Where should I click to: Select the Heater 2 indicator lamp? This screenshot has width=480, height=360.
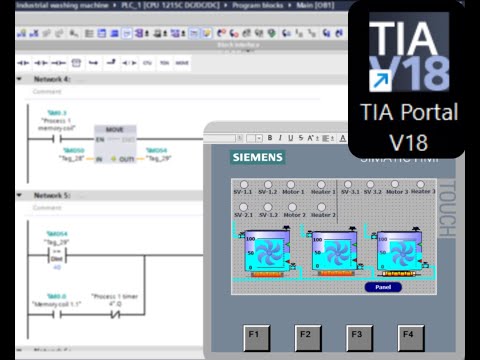322,207
